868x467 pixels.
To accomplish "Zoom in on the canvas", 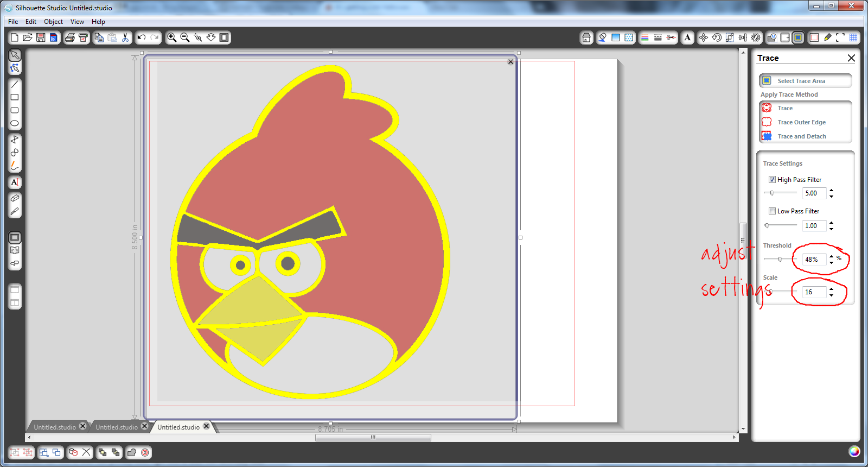I will (172, 37).
